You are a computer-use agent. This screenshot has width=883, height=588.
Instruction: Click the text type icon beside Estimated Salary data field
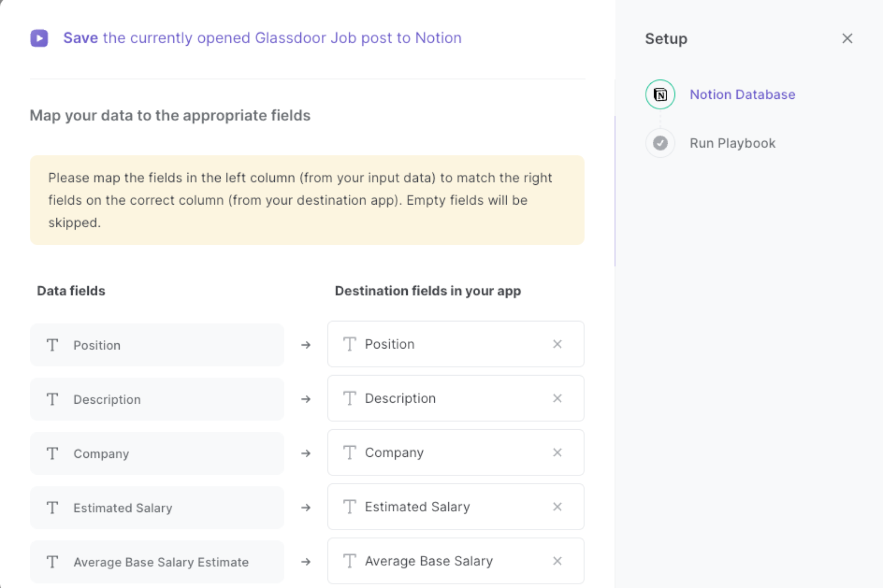tap(52, 507)
